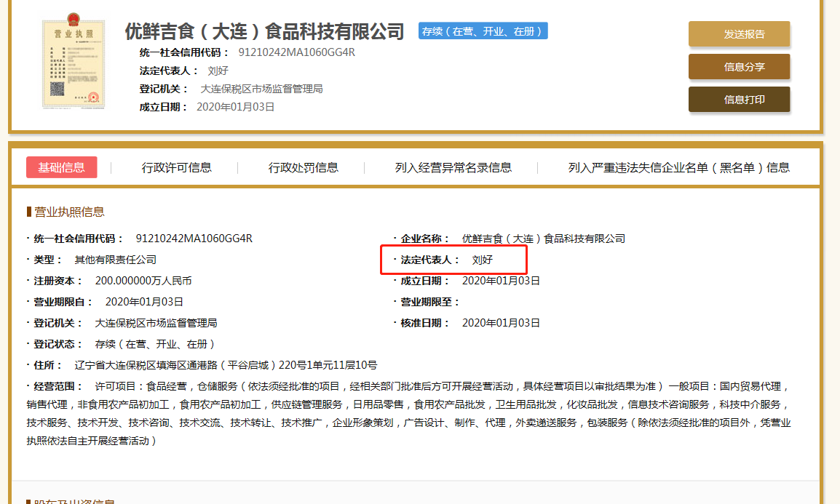This screenshot has height=504, width=840.
Task: Switch to the 行政许可信息 tab
Action: point(176,168)
